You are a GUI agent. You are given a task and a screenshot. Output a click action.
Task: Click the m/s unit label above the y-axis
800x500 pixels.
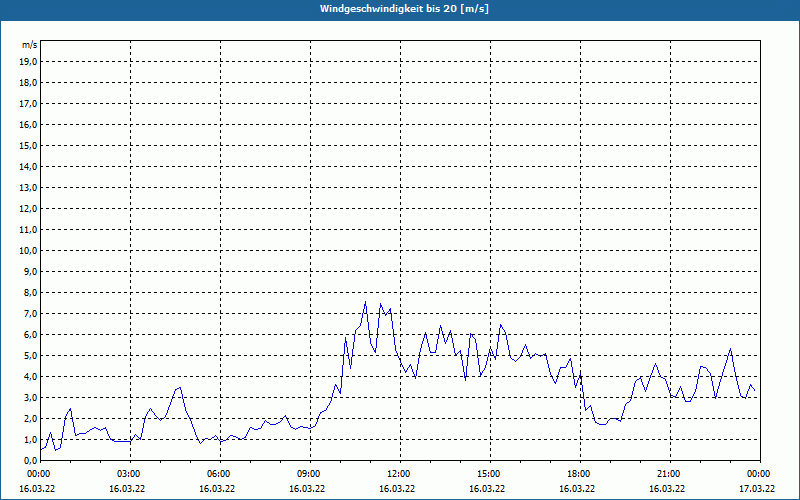click(x=29, y=46)
